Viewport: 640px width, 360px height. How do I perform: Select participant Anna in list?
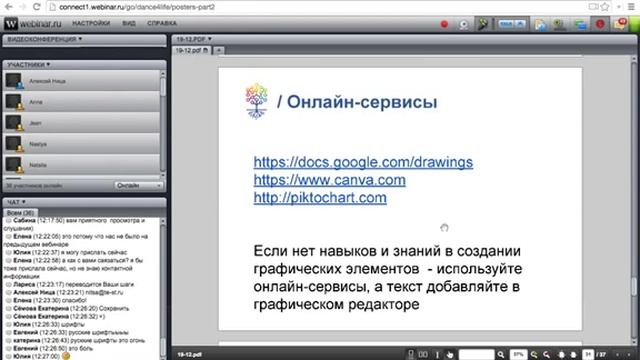point(82,102)
